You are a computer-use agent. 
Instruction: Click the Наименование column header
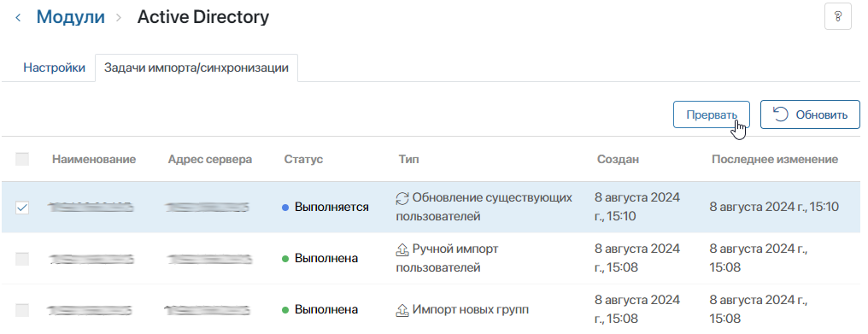pos(94,160)
